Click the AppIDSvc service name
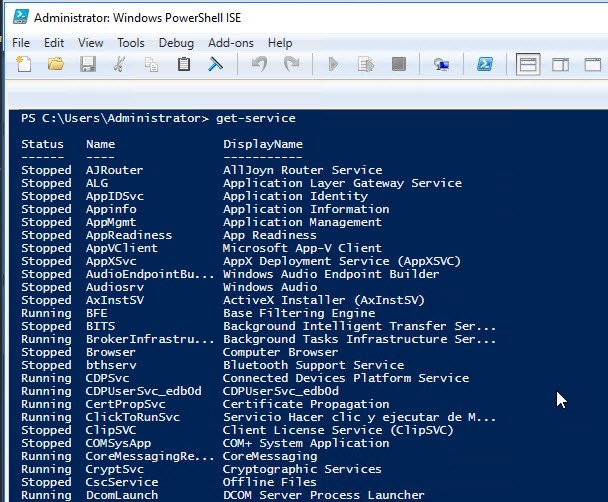The width and height of the screenshot is (608, 502). pyautogui.click(x=115, y=196)
